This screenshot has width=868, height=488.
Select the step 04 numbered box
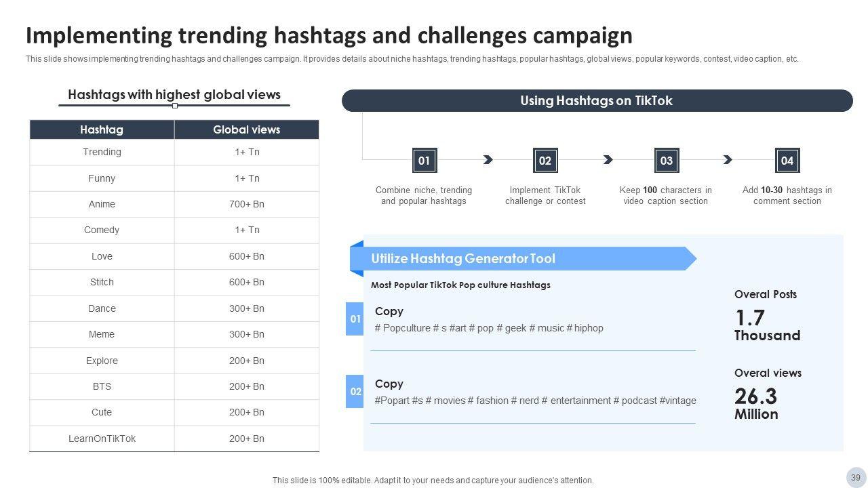coord(787,161)
